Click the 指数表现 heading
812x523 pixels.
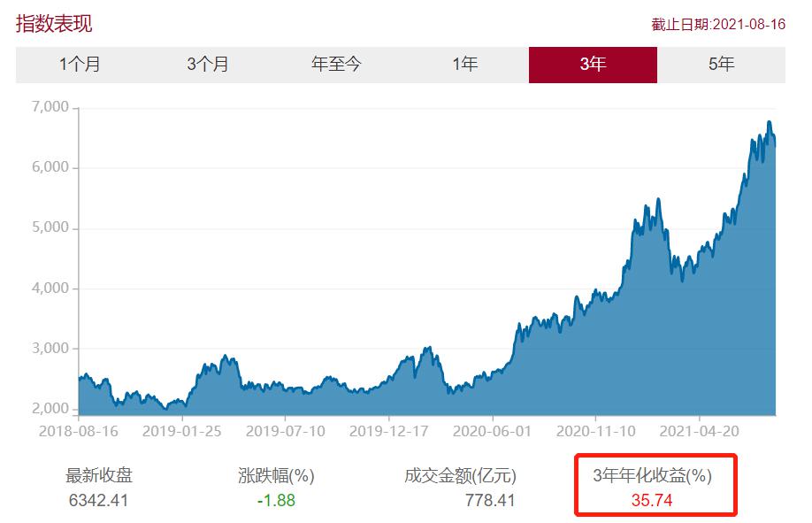[54, 24]
